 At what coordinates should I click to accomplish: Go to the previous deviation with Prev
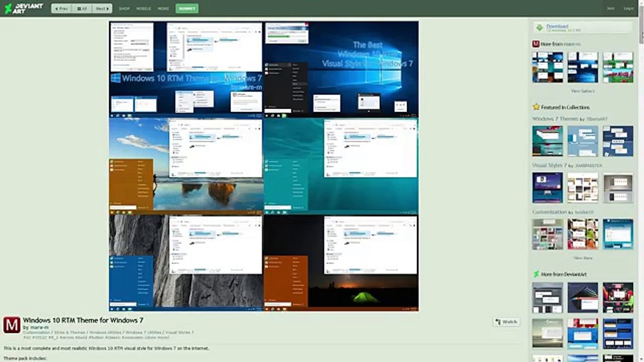61,9
